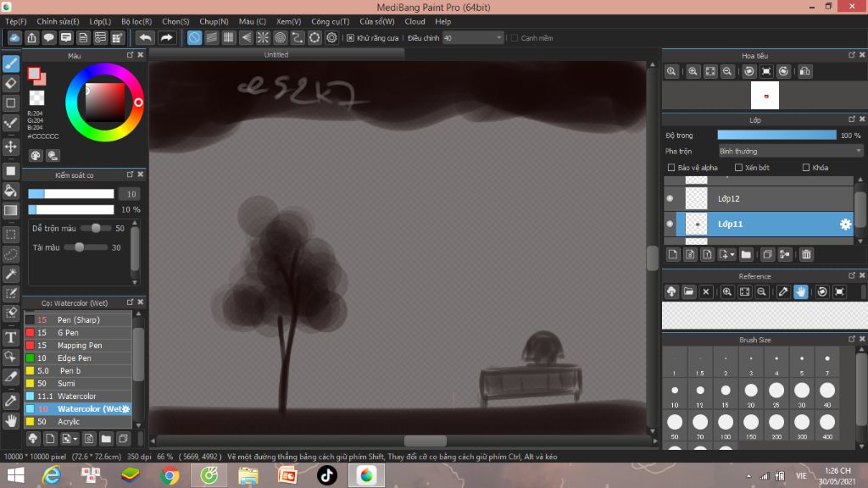Enable the parallel lines snap guide
Viewport: 868px width, 488px height.
[211, 37]
